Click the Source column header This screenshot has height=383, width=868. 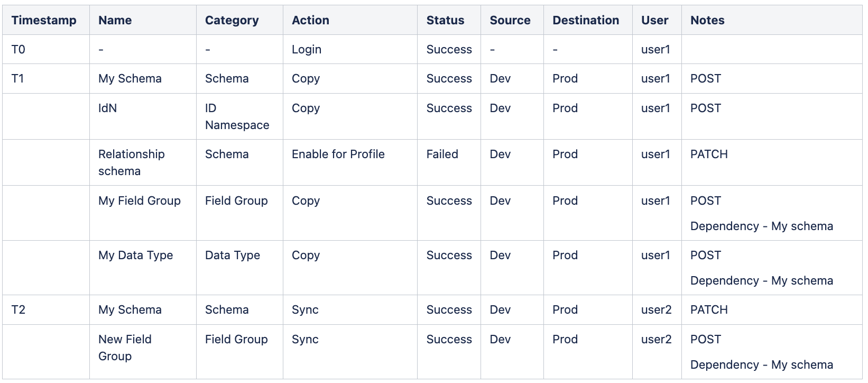[x=510, y=20]
